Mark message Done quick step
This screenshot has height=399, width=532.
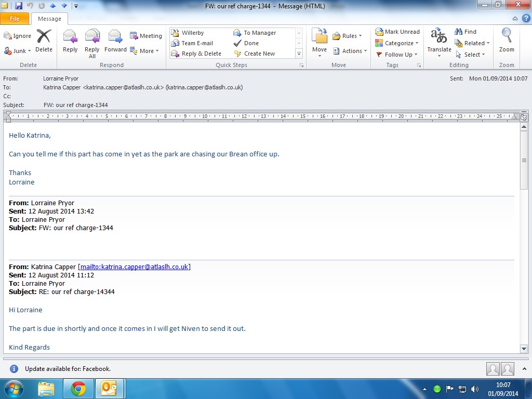[246, 43]
